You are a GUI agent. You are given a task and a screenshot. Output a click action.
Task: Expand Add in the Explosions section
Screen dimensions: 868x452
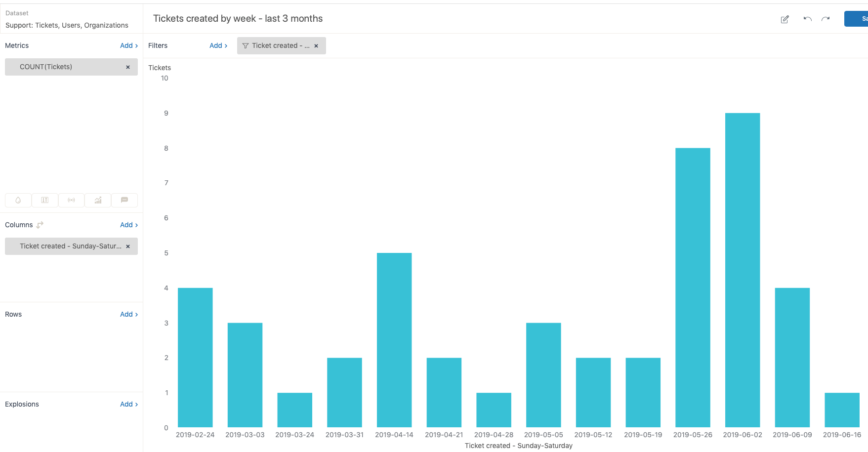point(128,404)
